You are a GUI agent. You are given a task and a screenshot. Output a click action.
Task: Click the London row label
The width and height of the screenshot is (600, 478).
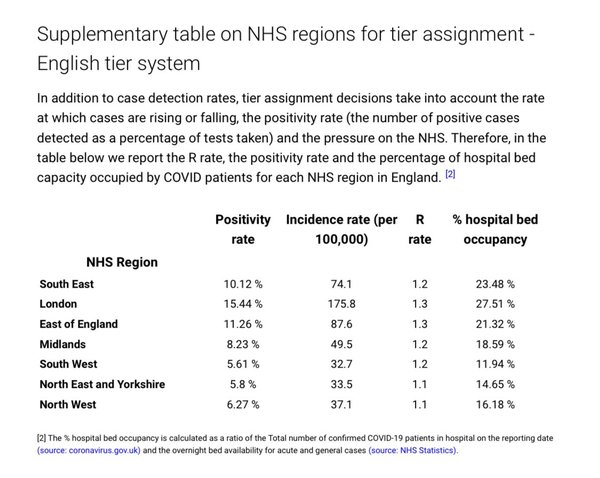tap(58, 304)
